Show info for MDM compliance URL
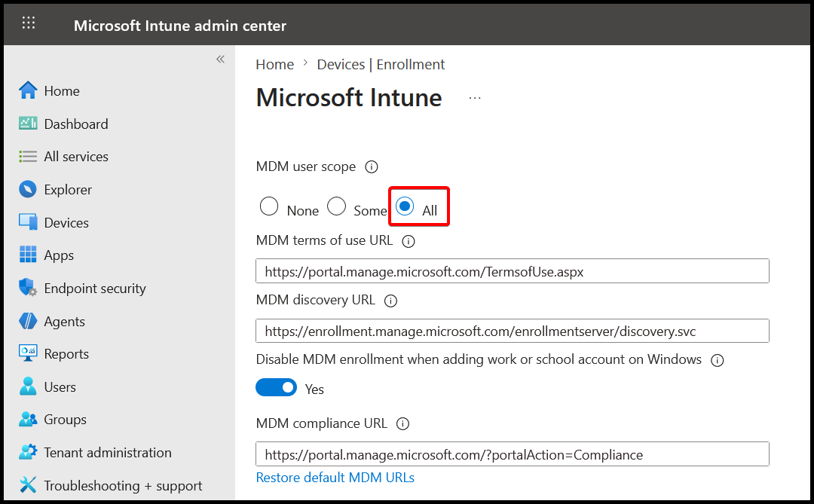 (x=402, y=424)
